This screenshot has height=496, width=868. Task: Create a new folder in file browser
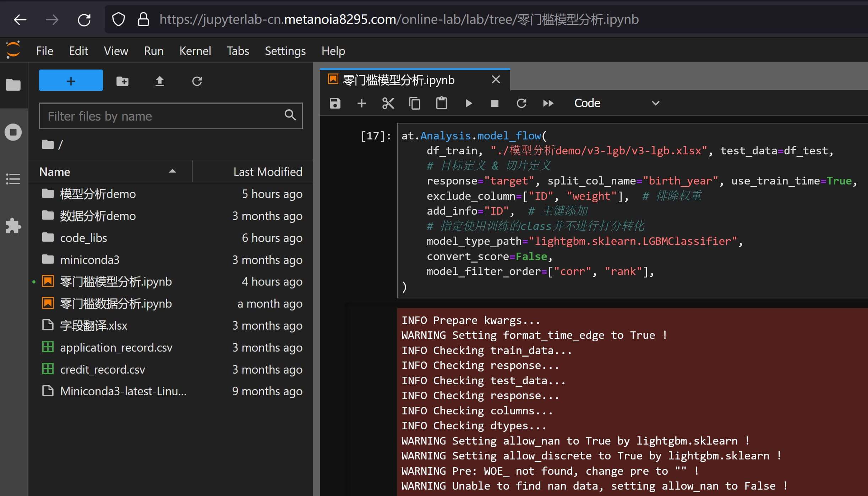tap(122, 81)
